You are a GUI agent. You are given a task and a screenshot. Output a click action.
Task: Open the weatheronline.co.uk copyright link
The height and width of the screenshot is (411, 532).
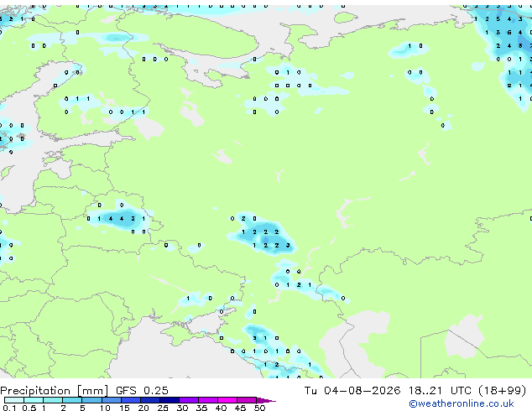pos(461,403)
